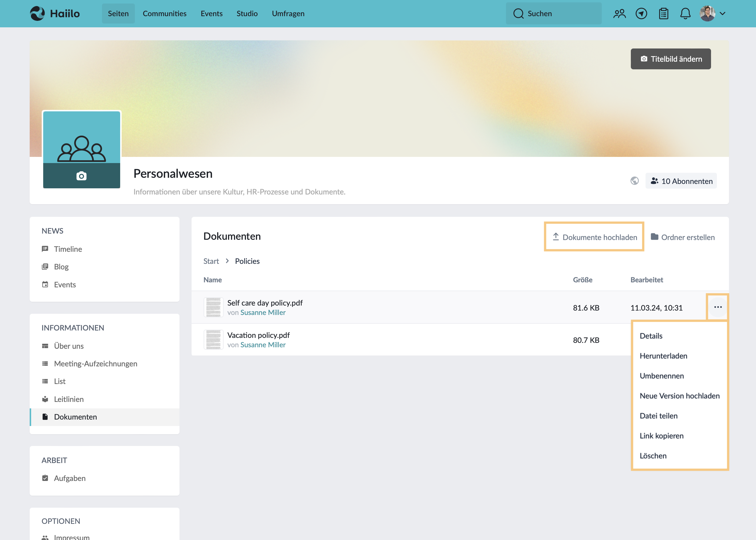Click the globe visibility icon

(x=634, y=181)
